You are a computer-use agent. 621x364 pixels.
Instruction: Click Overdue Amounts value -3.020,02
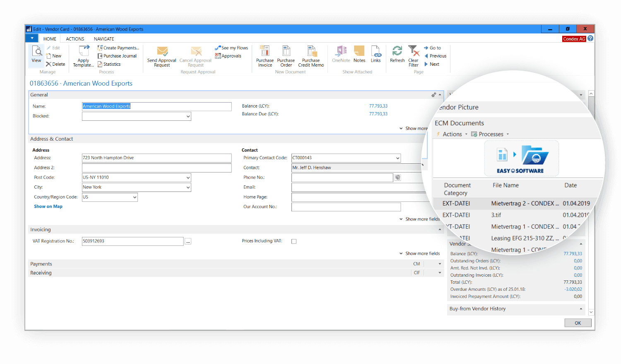573,290
